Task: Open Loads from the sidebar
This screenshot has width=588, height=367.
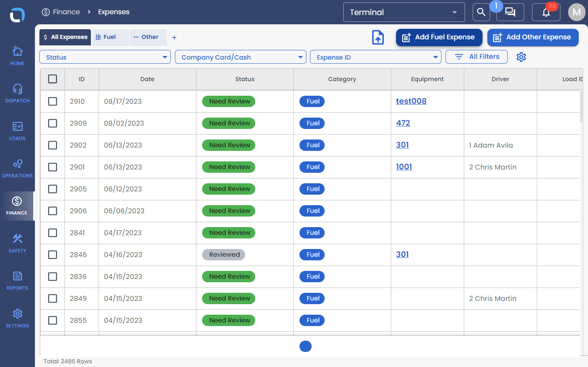Action: point(17,131)
